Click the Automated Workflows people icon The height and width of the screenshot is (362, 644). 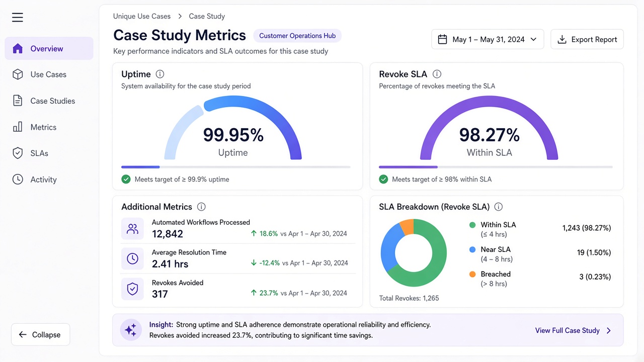click(x=132, y=229)
